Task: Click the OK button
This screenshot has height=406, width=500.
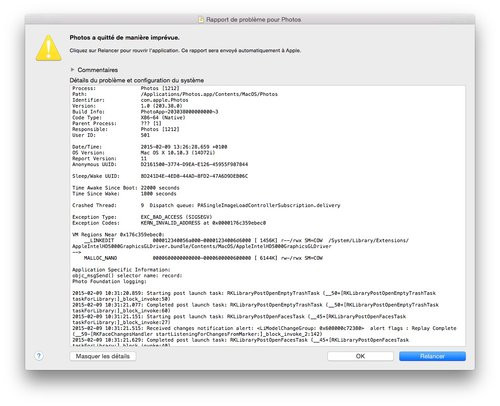Action: point(360,356)
